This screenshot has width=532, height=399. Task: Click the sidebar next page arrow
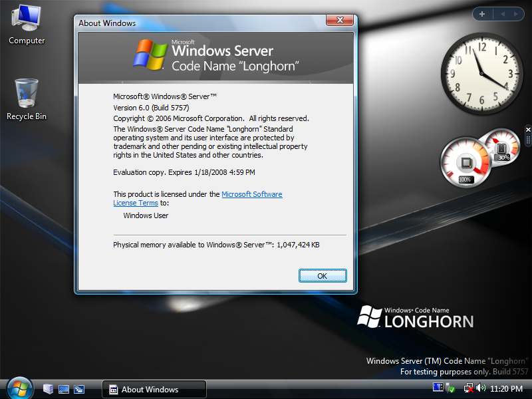[516, 14]
